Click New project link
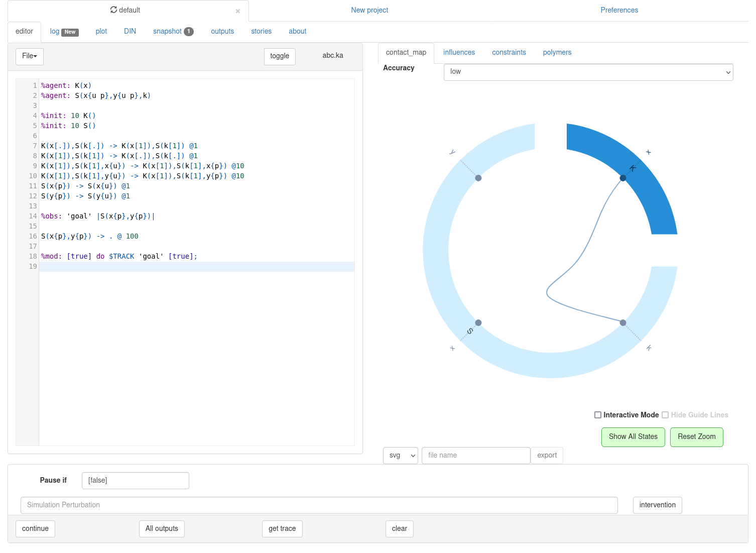This screenshot has height=553, width=756. pos(369,10)
